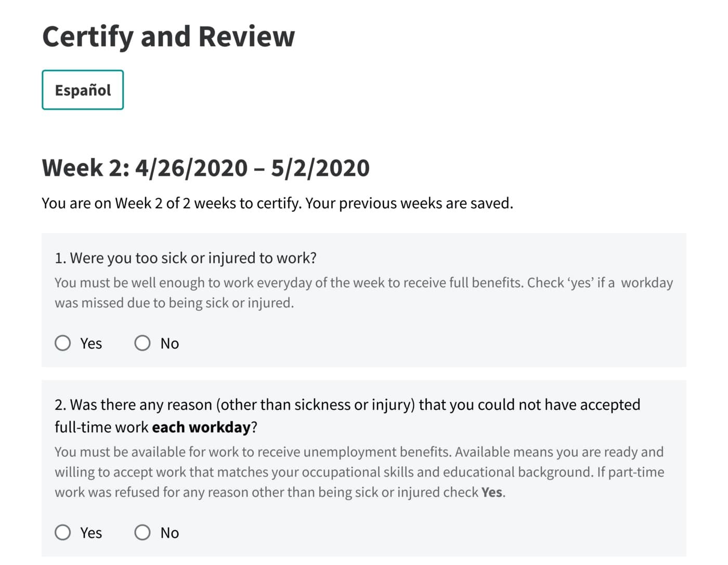Click the 'Certify and Review' page heading
This screenshot has width=728, height=565.
pos(168,36)
